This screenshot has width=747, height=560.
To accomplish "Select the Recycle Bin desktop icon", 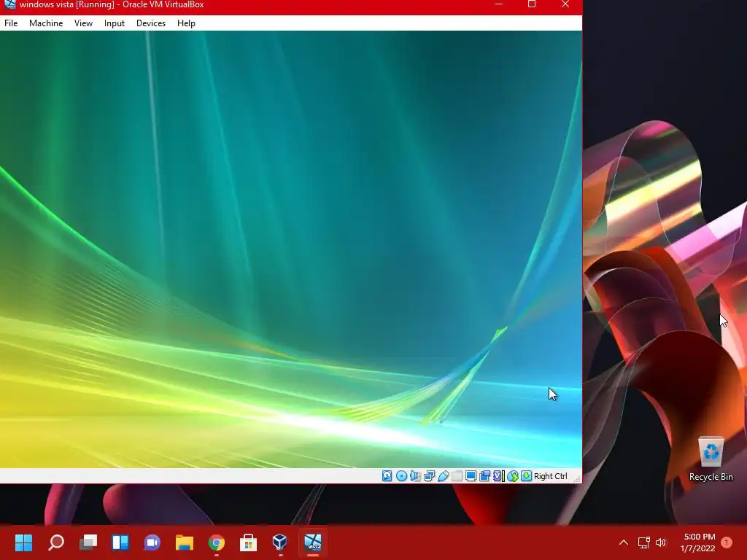I will tap(711, 459).
